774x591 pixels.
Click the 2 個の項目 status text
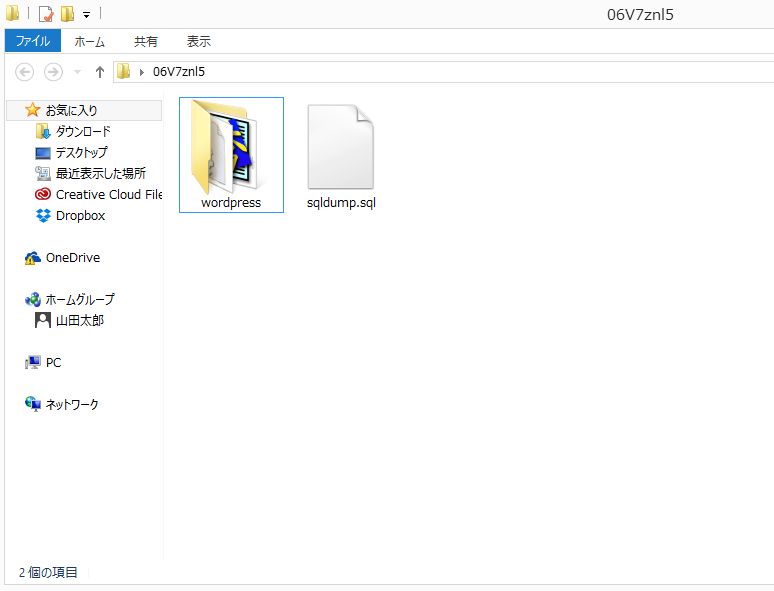[x=48, y=572]
